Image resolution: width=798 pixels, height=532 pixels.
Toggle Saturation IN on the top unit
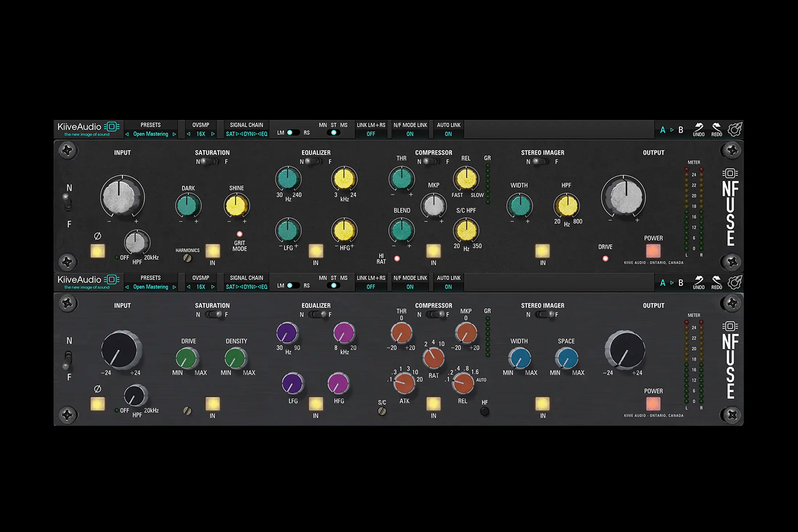tap(213, 251)
